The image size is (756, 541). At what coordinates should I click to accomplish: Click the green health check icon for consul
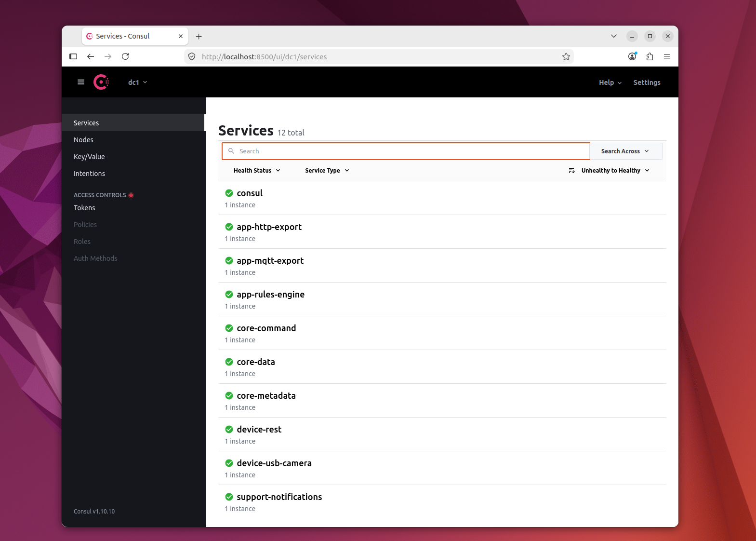pos(229,193)
